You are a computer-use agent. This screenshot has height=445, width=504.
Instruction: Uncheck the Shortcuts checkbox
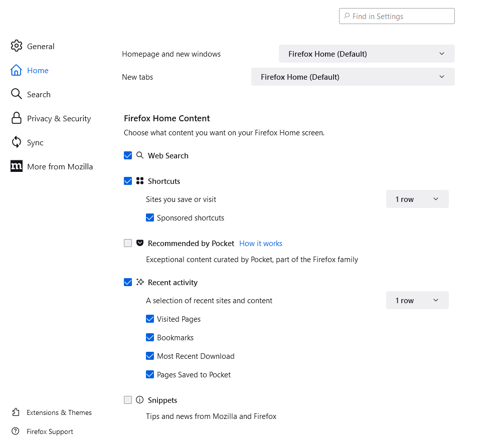point(128,181)
